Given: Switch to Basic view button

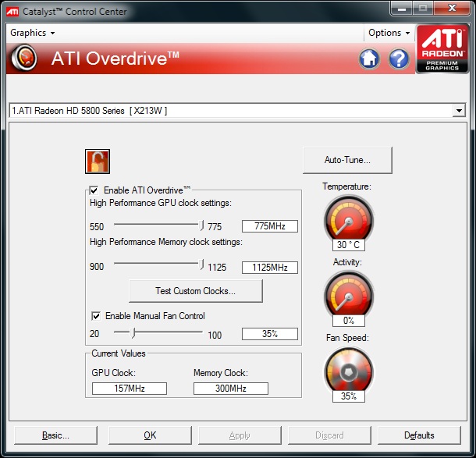Looking at the screenshot, I should (x=55, y=435).
